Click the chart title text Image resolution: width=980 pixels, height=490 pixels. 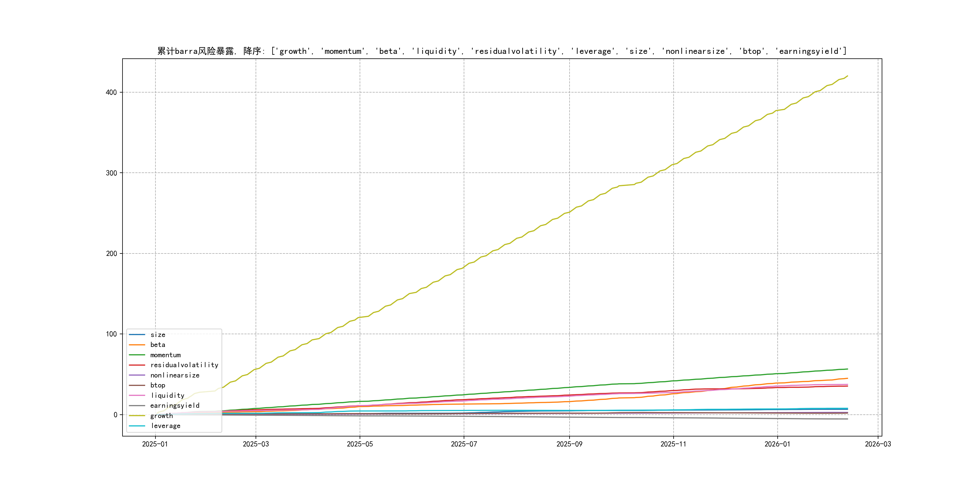[502, 51]
